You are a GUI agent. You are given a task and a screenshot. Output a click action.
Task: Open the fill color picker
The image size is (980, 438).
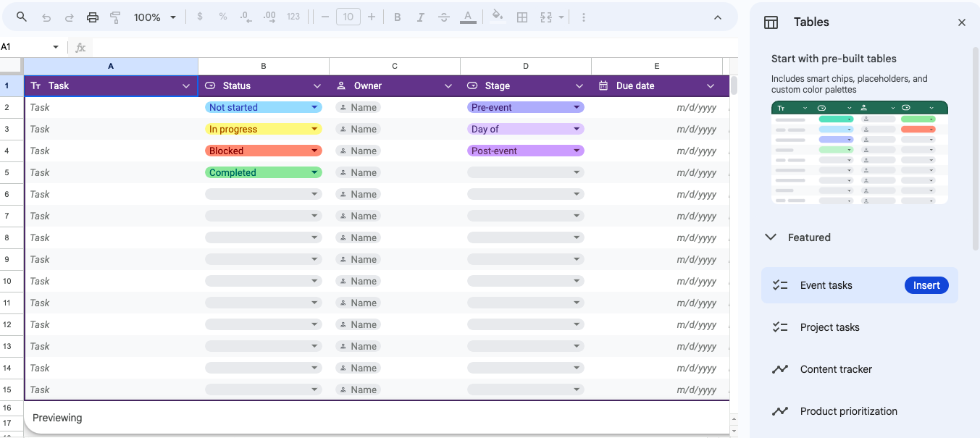[497, 17]
